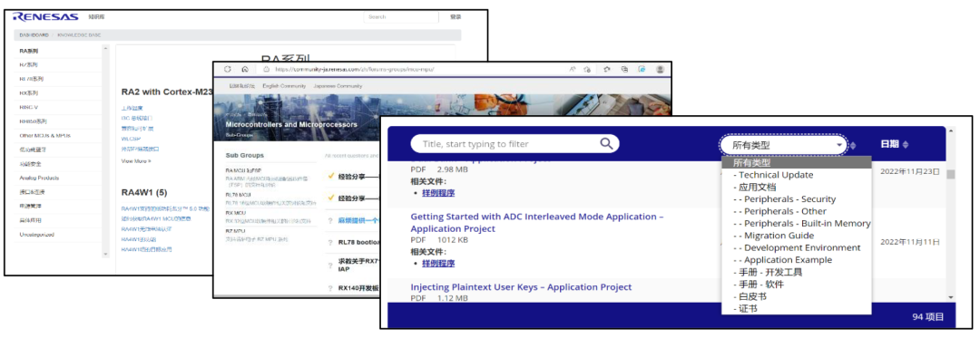This screenshot has height=338, width=980.
Task: Click the read aloud icon in browser toolbar
Action: [x=573, y=69]
